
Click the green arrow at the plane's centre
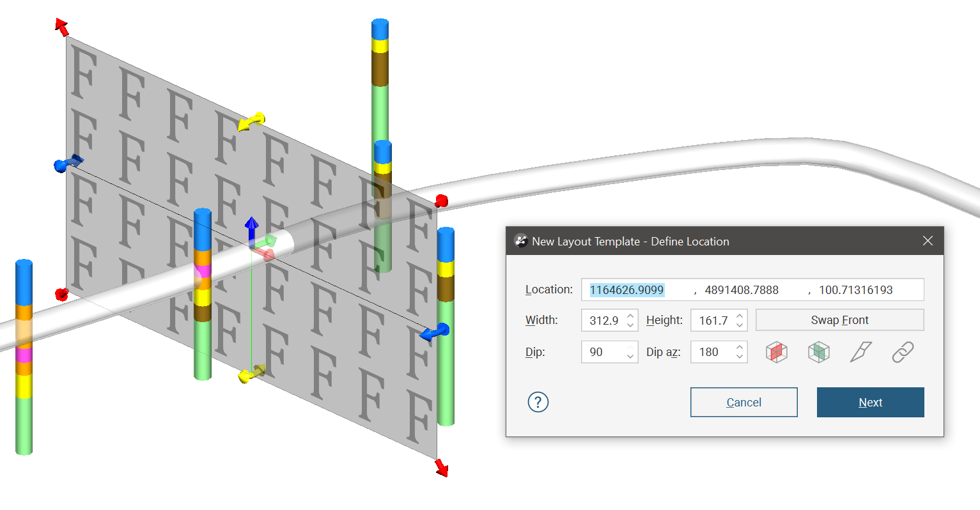click(x=267, y=242)
